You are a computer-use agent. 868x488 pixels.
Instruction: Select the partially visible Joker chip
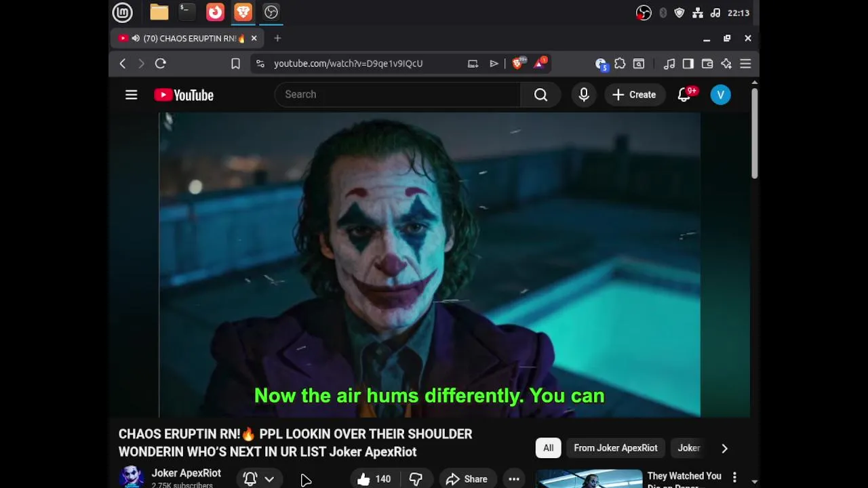[689, 448]
